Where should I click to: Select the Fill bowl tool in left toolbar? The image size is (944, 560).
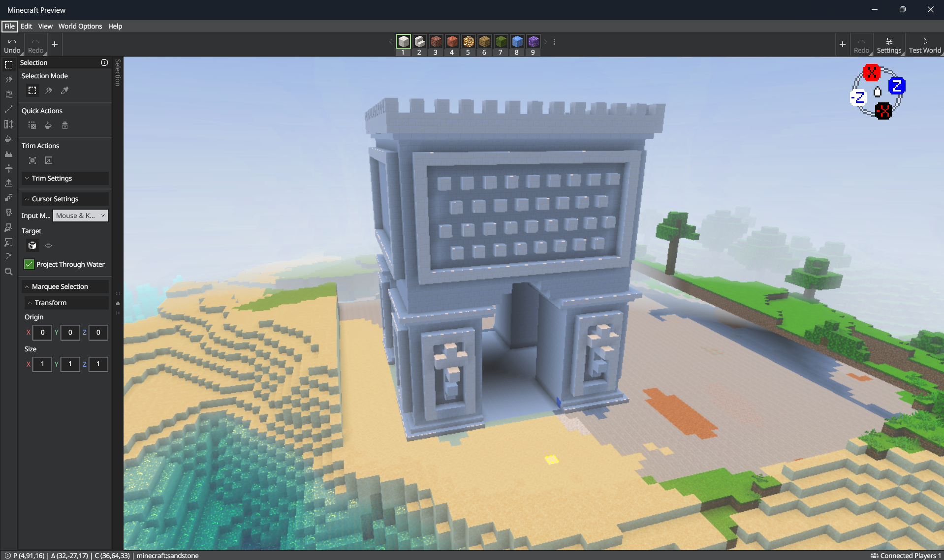[x=8, y=139]
